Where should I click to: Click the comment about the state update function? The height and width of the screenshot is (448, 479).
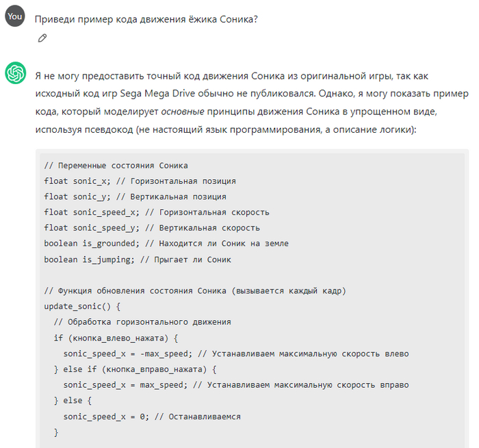195,291
